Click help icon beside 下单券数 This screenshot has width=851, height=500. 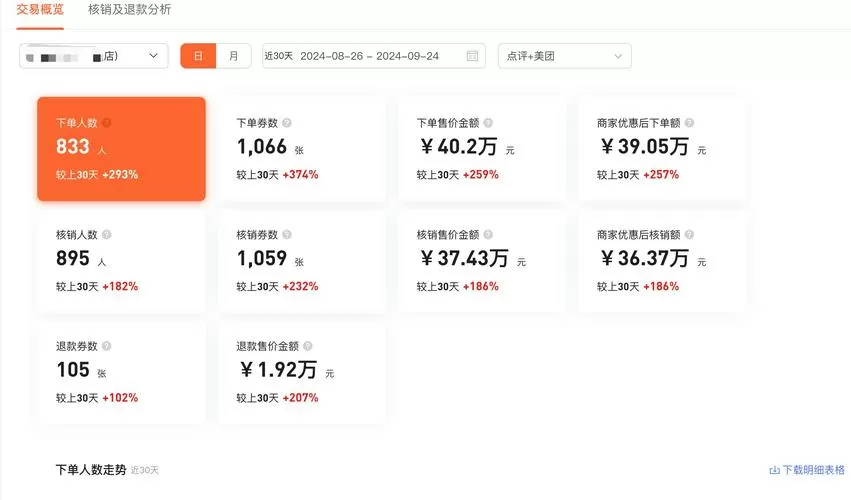(x=287, y=123)
